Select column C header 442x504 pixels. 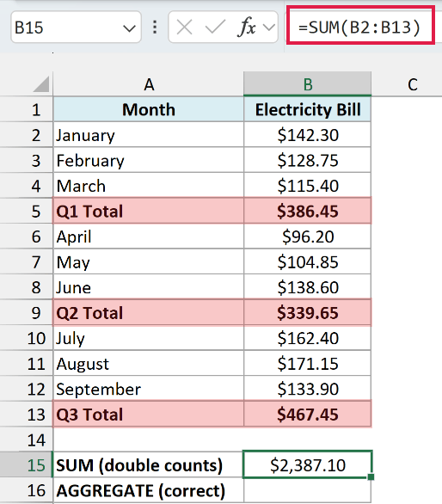point(413,84)
